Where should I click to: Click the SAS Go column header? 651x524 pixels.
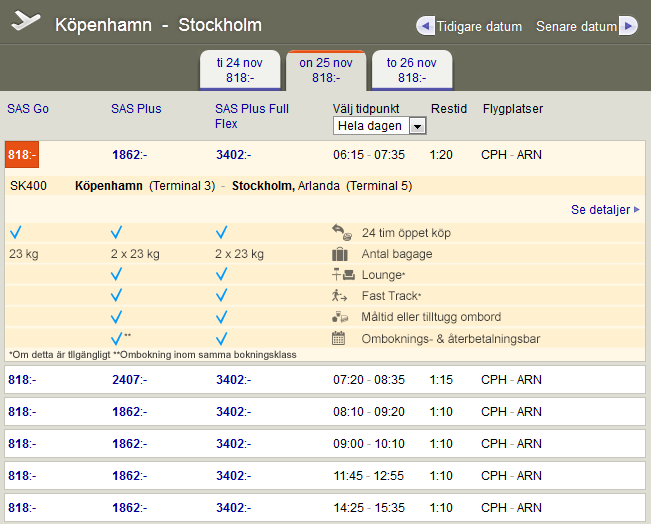point(28,108)
